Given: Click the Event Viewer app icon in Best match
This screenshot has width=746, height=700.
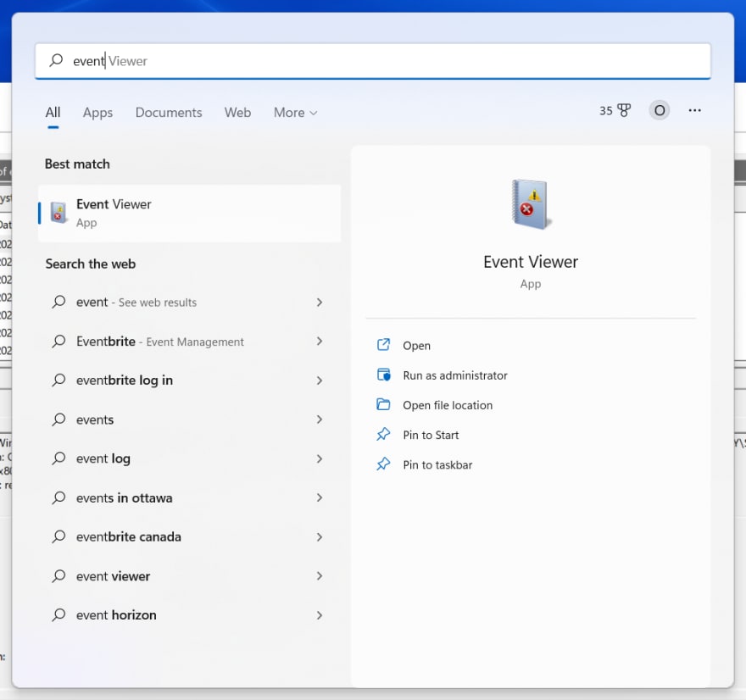Looking at the screenshot, I should (x=58, y=212).
